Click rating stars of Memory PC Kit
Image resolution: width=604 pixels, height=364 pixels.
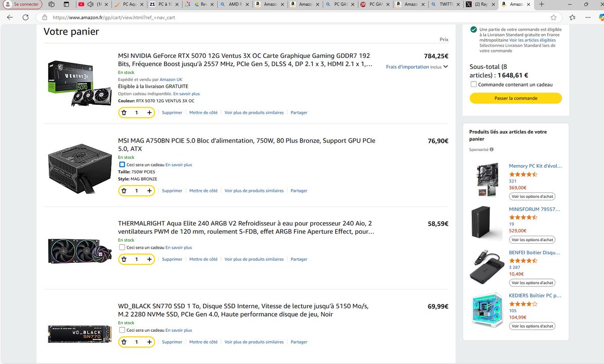tap(523, 174)
